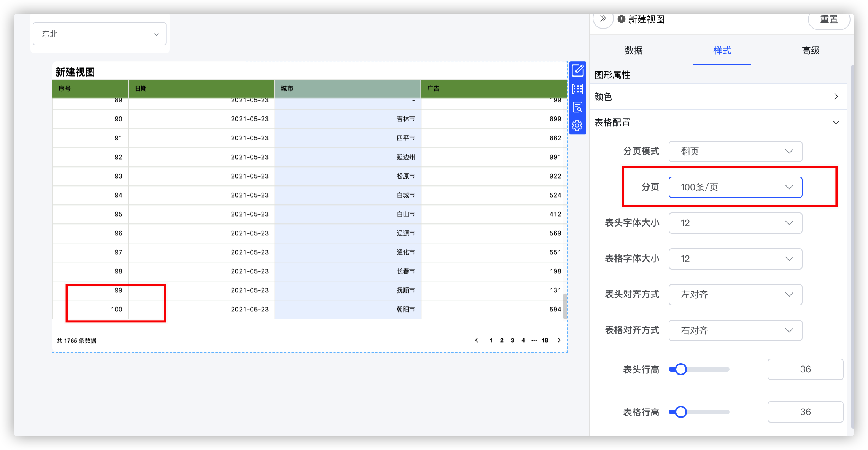Click the warning info icon next to 新建视图

(x=621, y=19)
